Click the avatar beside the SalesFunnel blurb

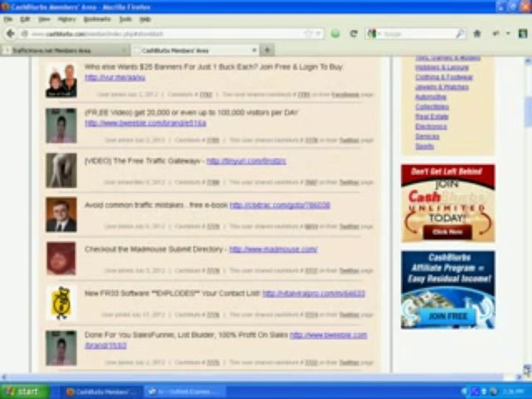coord(62,348)
